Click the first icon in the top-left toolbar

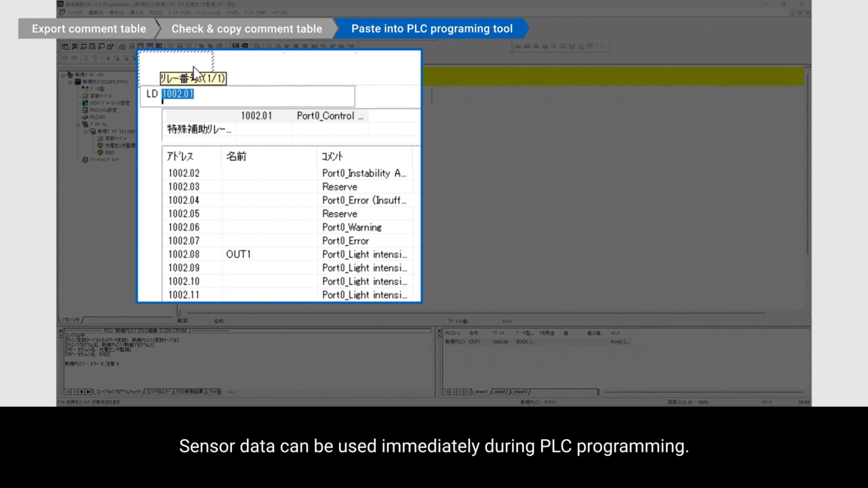pos(66,47)
